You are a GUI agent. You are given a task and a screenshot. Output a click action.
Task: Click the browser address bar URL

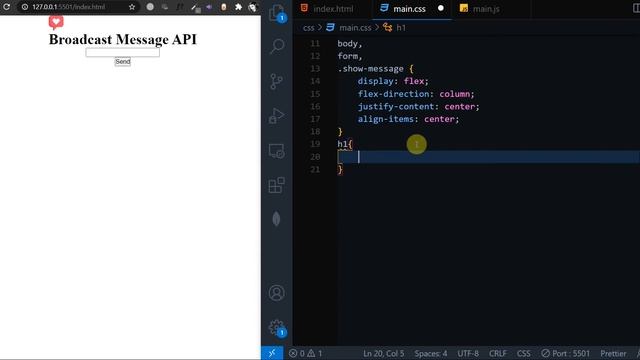(x=69, y=7)
